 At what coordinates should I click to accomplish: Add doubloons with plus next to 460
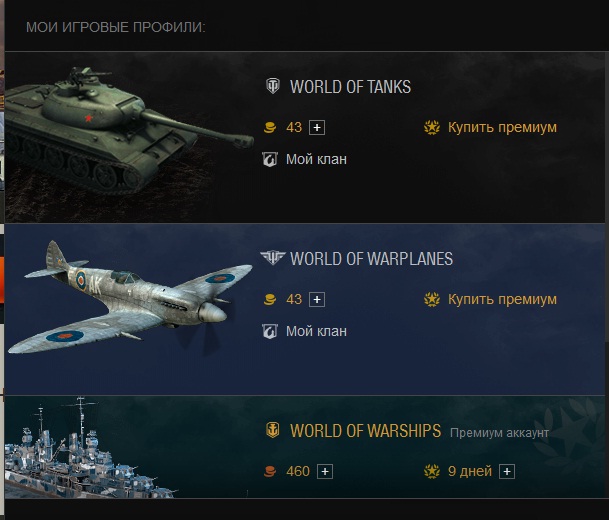click(x=325, y=471)
